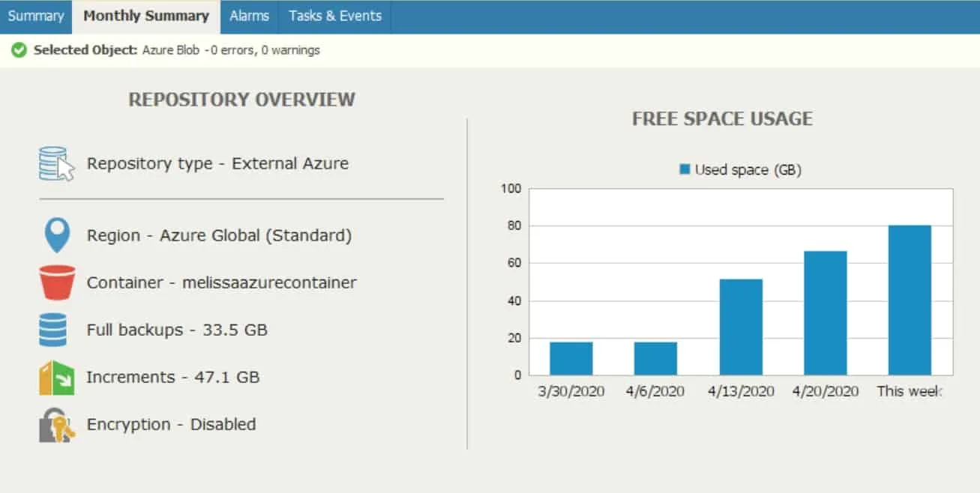The image size is (980, 493).
Task: Click the 'This week' axis label
Action: click(910, 391)
